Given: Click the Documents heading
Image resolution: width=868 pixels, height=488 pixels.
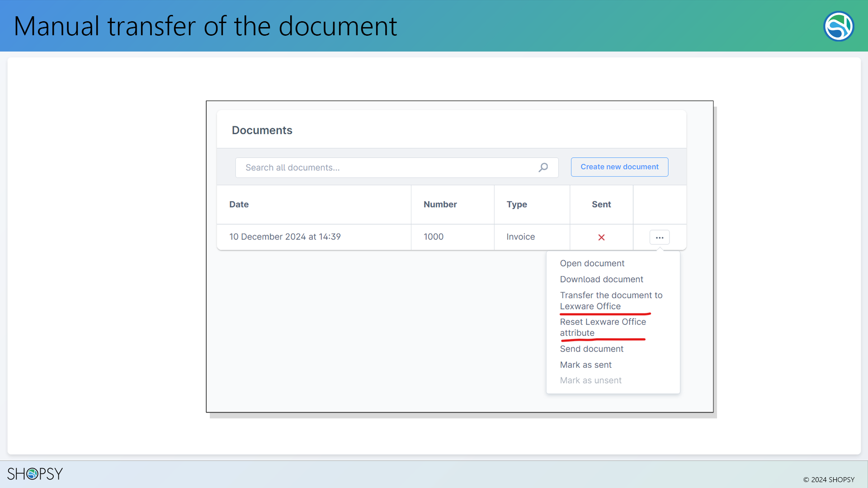Looking at the screenshot, I should (x=262, y=130).
